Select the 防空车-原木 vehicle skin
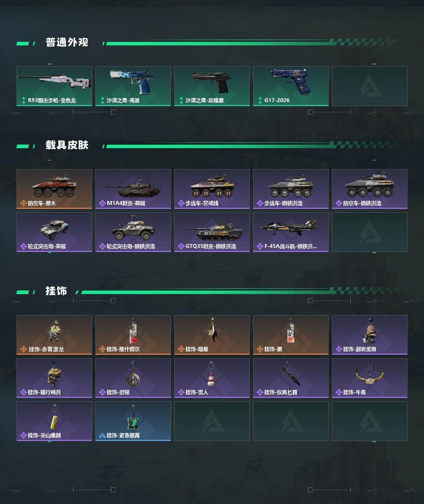This screenshot has height=504, width=424. pos(54,189)
